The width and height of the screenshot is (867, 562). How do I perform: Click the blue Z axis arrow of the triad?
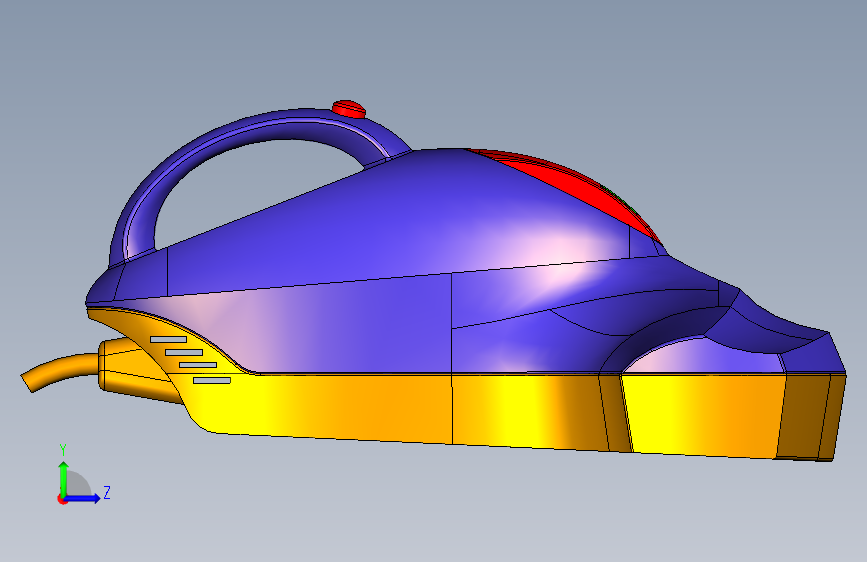click(83, 498)
